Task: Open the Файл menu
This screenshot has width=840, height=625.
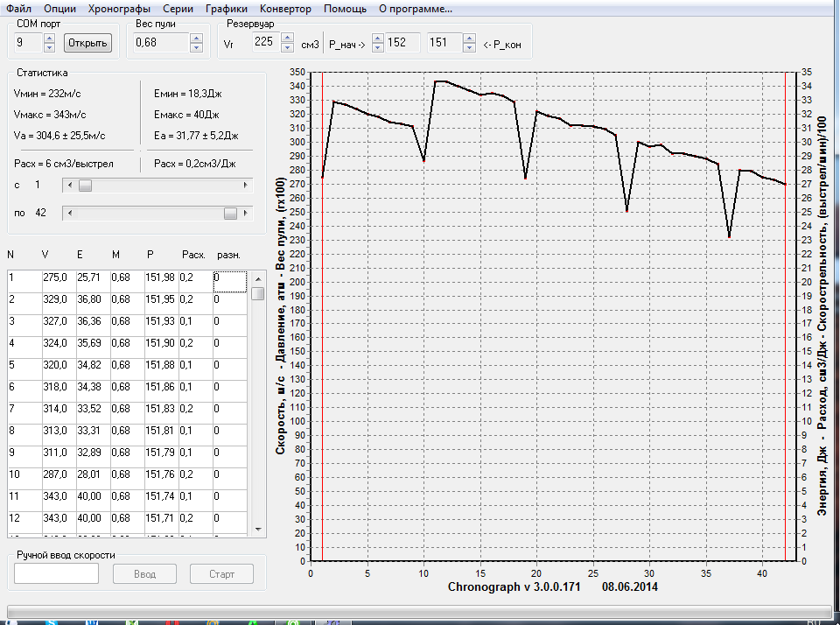Action: click(19, 9)
